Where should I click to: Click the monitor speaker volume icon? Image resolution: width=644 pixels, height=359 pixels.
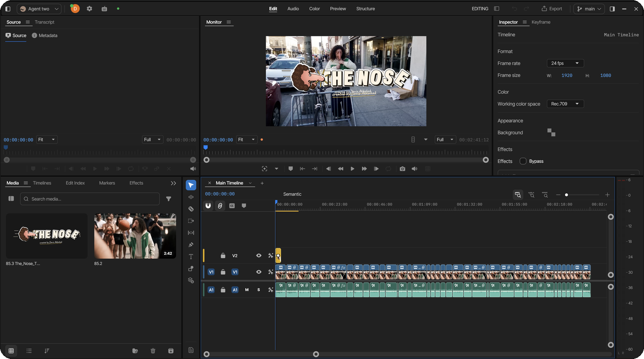click(414, 169)
